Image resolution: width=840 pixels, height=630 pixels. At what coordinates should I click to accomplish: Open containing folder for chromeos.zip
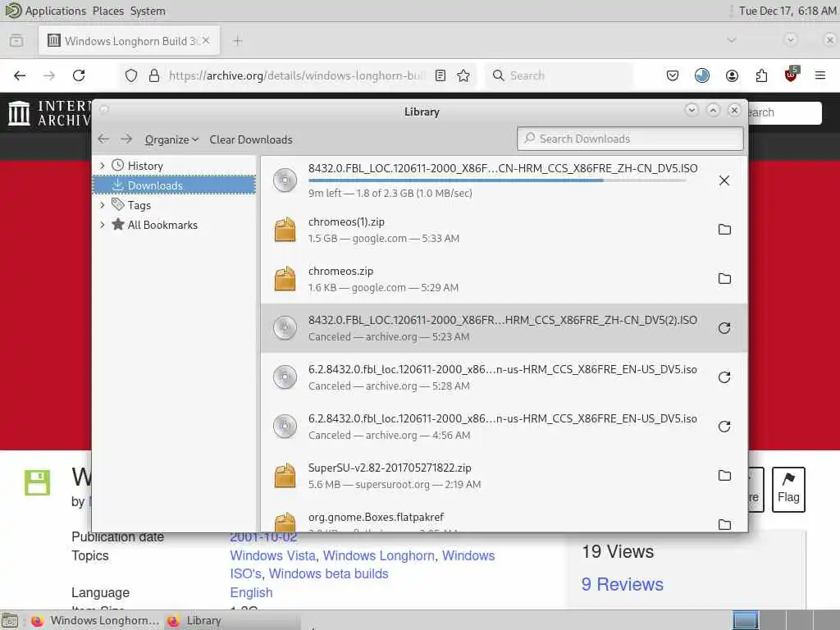click(x=724, y=279)
